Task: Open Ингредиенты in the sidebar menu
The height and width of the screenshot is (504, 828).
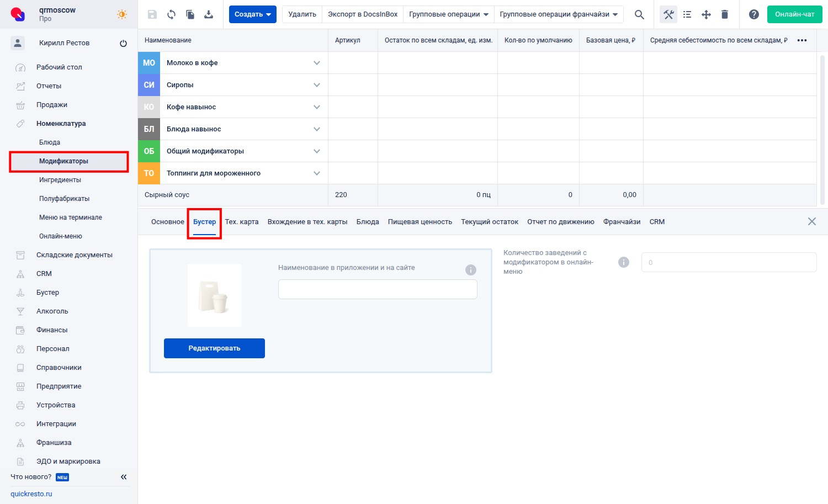Action: click(x=60, y=180)
